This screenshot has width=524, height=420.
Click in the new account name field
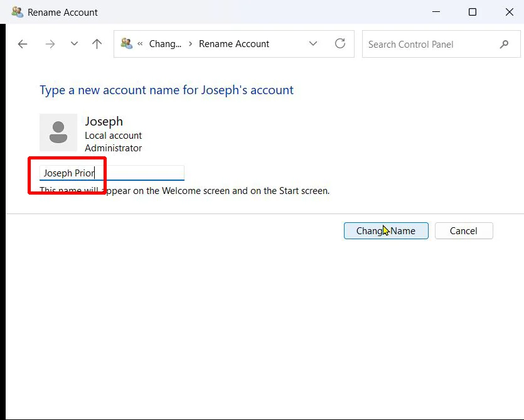tap(112, 173)
